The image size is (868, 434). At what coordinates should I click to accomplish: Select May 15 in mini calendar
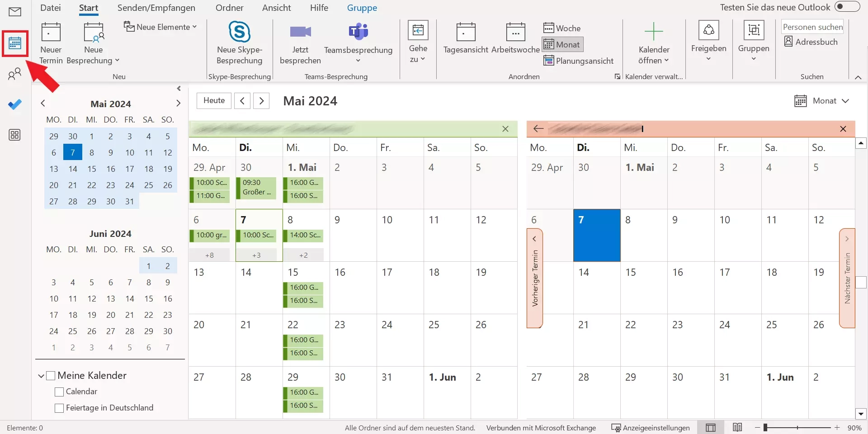(x=92, y=169)
